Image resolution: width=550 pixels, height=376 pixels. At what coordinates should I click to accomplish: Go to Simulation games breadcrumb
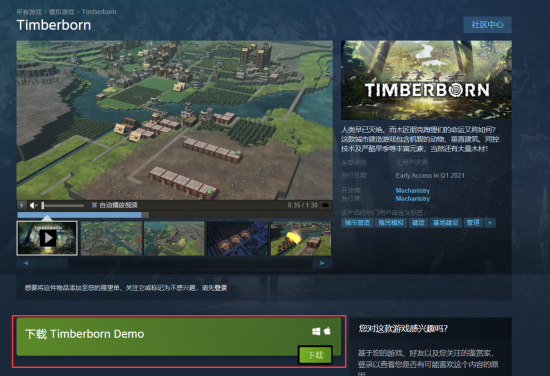[62, 12]
